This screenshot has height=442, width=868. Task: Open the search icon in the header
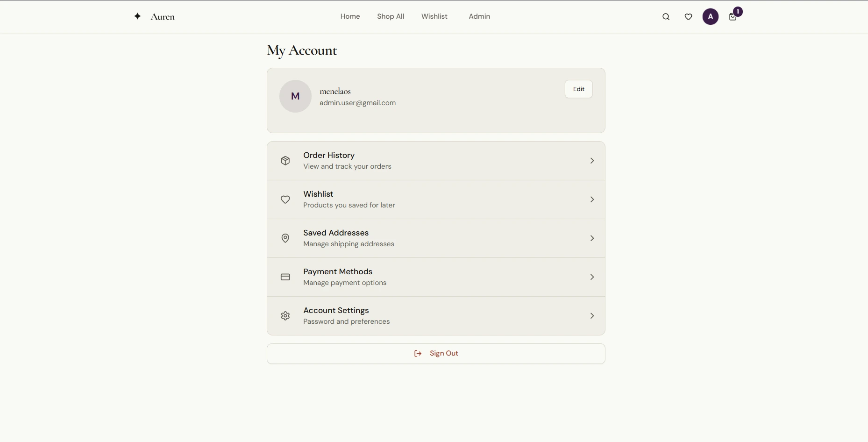pyautogui.click(x=666, y=16)
